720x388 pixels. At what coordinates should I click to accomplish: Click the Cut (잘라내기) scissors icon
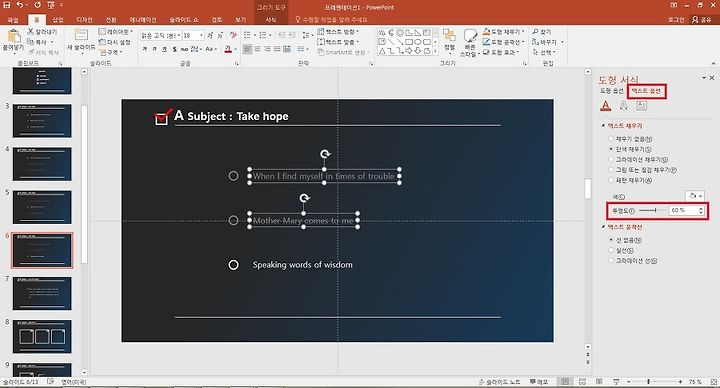pos(31,31)
